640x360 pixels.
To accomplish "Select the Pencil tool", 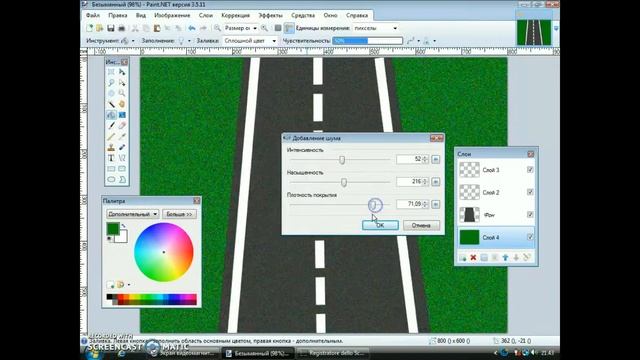I will tap(111, 137).
